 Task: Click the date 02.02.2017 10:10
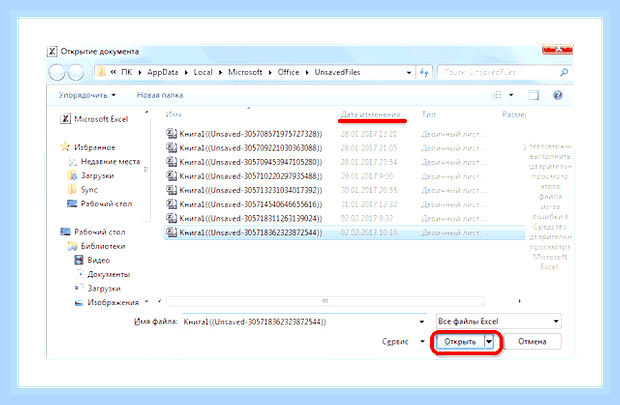click(369, 233)
